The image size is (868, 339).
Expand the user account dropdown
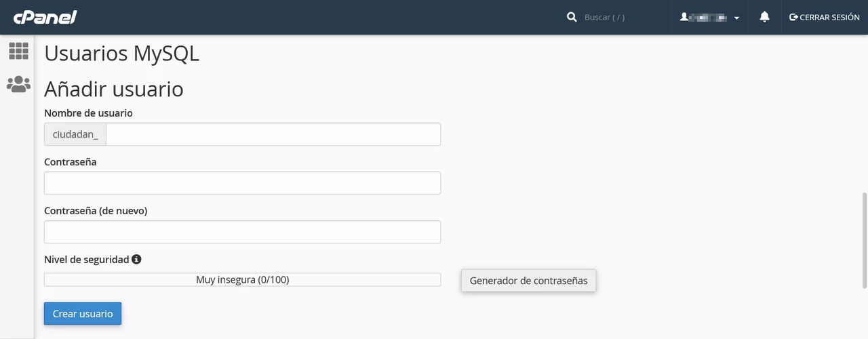(x=709, y=17)
